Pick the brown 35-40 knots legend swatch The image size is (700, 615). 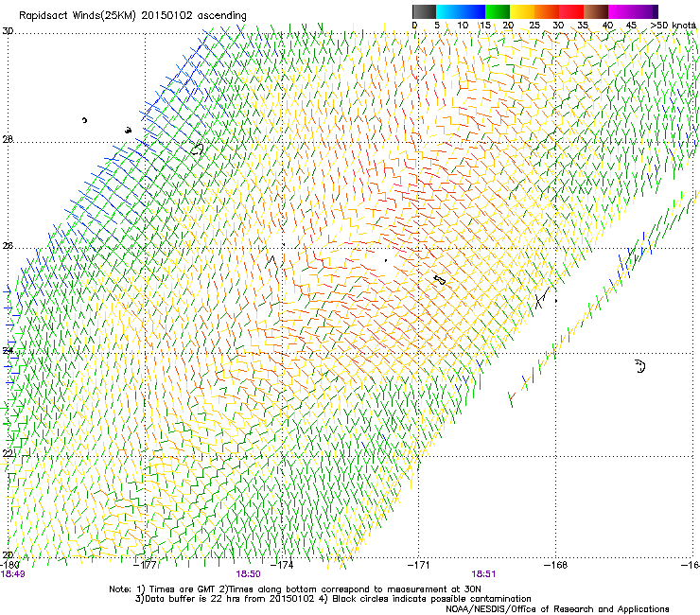click(x=596, y=11)
